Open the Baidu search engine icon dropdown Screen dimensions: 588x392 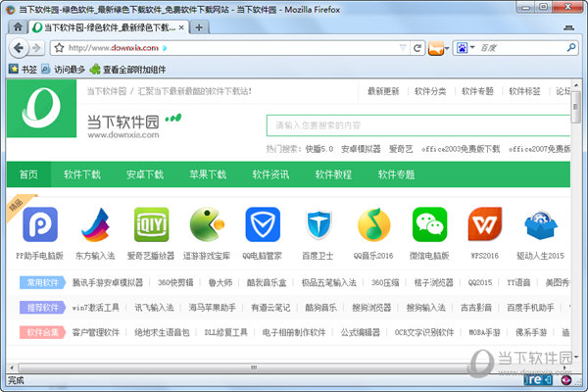tap(465, 48)
